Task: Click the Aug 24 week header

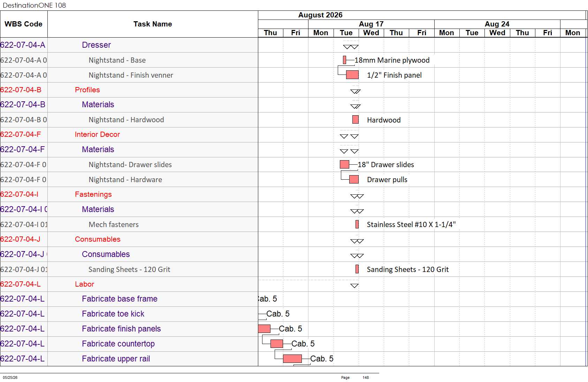Action: 497,24
